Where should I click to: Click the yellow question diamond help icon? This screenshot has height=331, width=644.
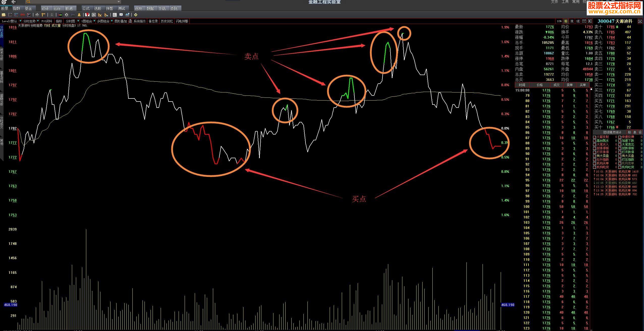[x=135, y=15]
